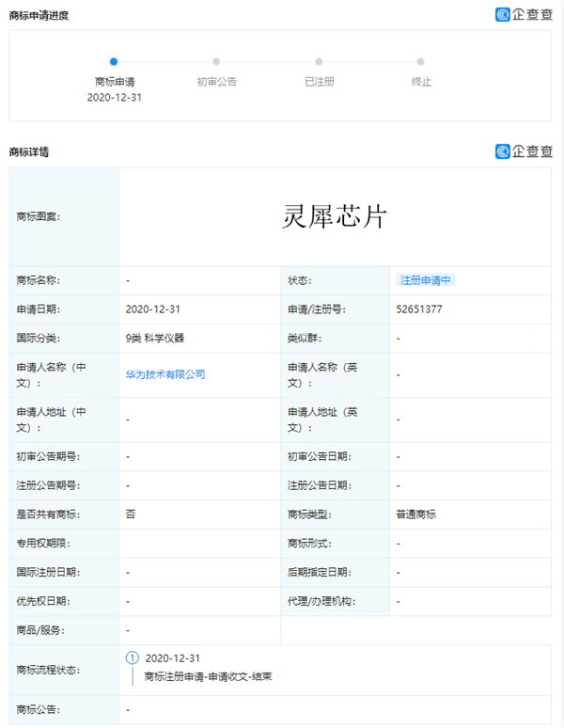Click the 商标详情 section heading

click(29, 151)
